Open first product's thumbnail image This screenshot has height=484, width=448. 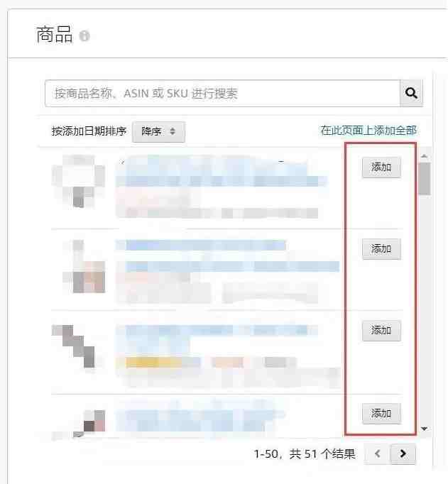pos(78,182)
